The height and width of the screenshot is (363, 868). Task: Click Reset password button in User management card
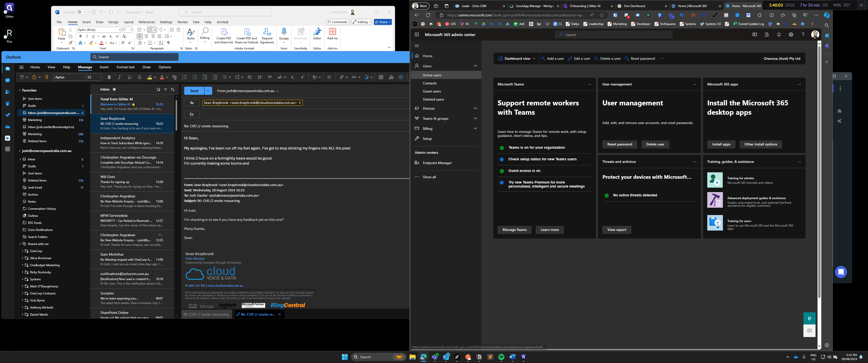pos(619,144)
